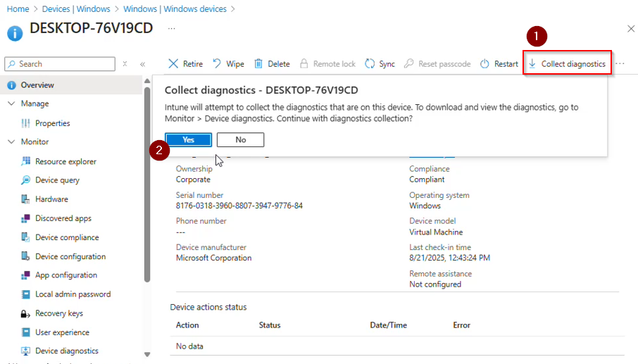Navigate to Home breadcrumb link

(x=18, y=9)
